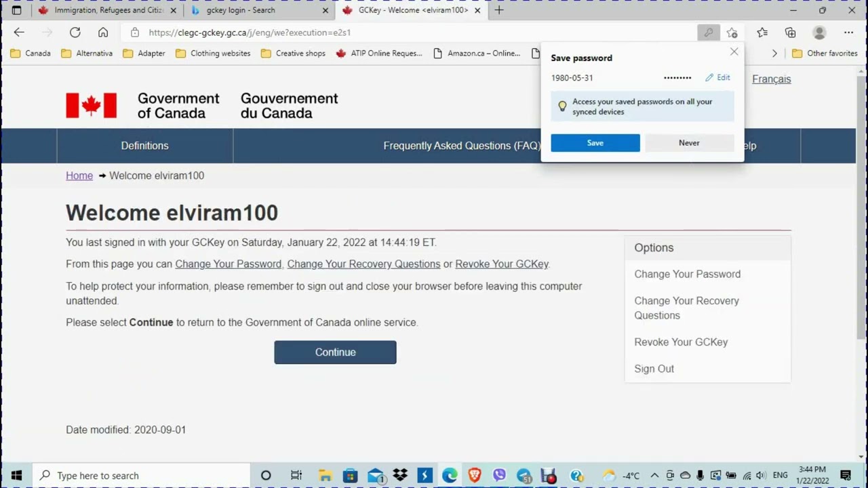
Task: Open the browser profile icon
Action: pyautogui.click(x=819, y=33)
